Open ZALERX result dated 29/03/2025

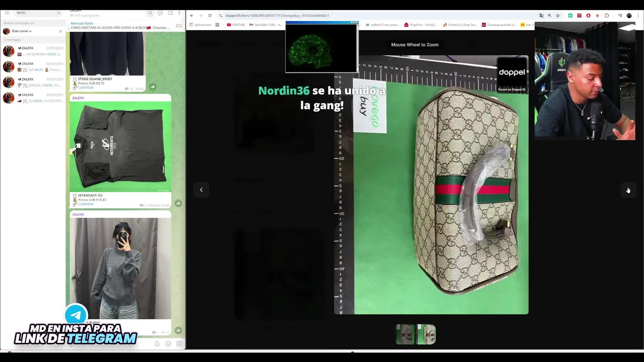point(33,82)
